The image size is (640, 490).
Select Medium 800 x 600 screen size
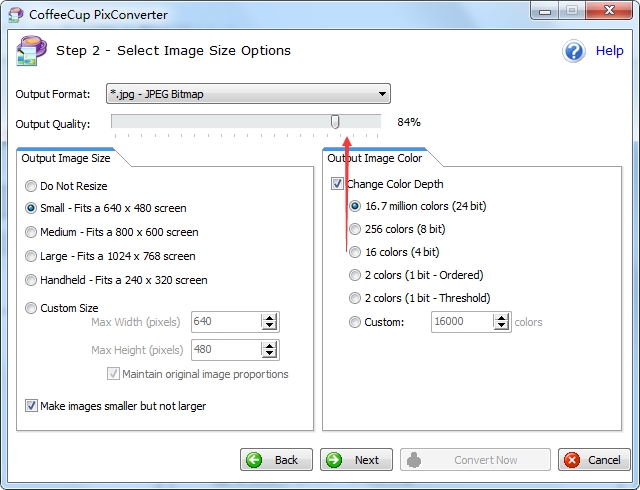(x=32, y=232)
